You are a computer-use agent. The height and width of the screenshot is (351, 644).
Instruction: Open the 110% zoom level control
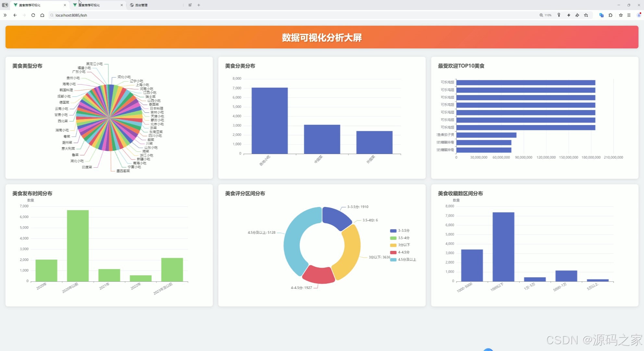pos(546,15)
